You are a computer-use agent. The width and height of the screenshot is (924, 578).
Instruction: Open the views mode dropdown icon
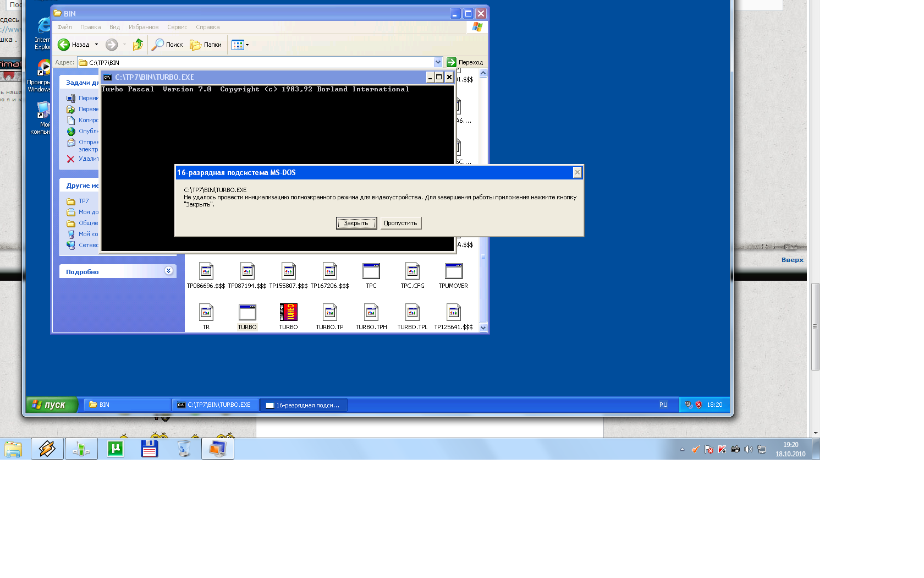tap(240, 45)
